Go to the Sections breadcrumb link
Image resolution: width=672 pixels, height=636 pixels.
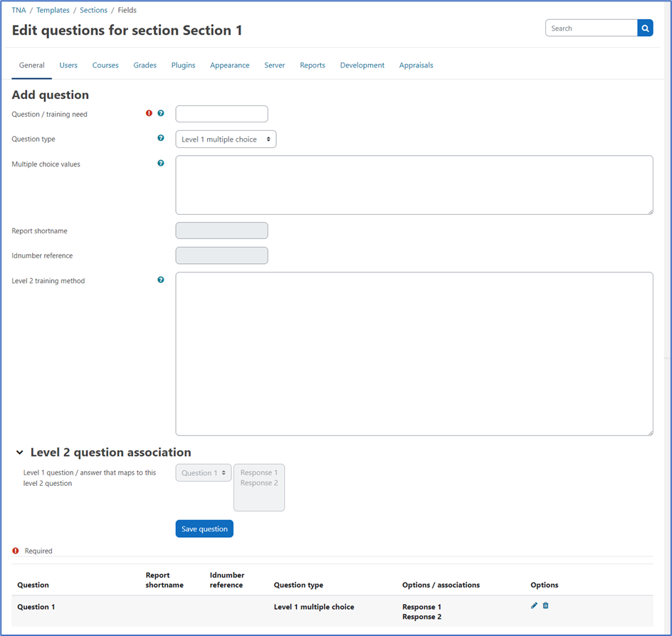(x=93, y=10)
